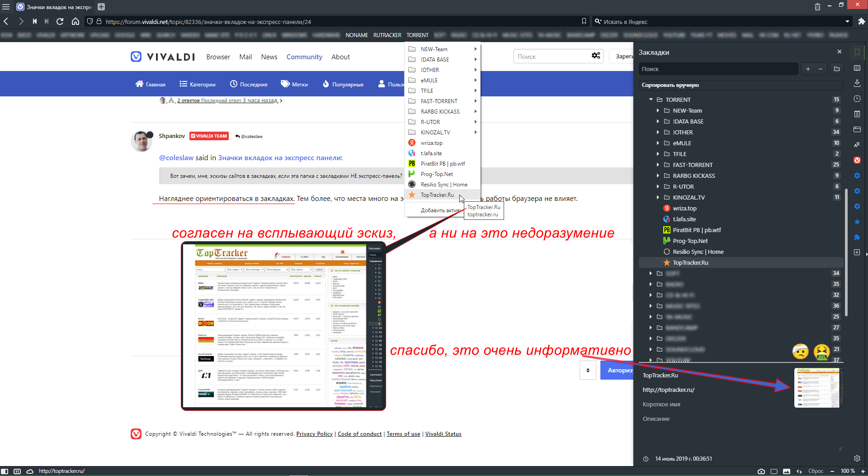Open the search engine dropdown arrow
The image size is (868, 476).
847,21
